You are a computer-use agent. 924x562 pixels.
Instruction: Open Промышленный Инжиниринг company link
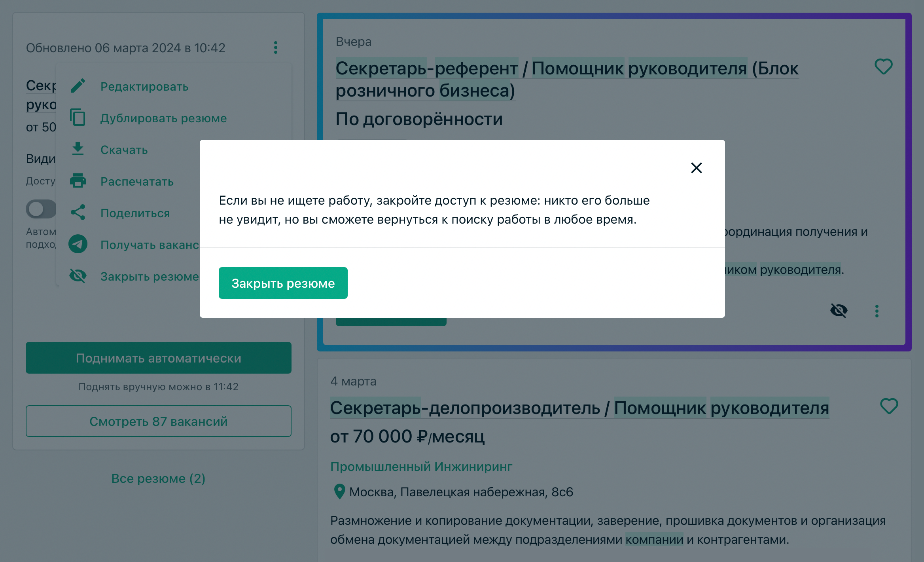point(421,467)
